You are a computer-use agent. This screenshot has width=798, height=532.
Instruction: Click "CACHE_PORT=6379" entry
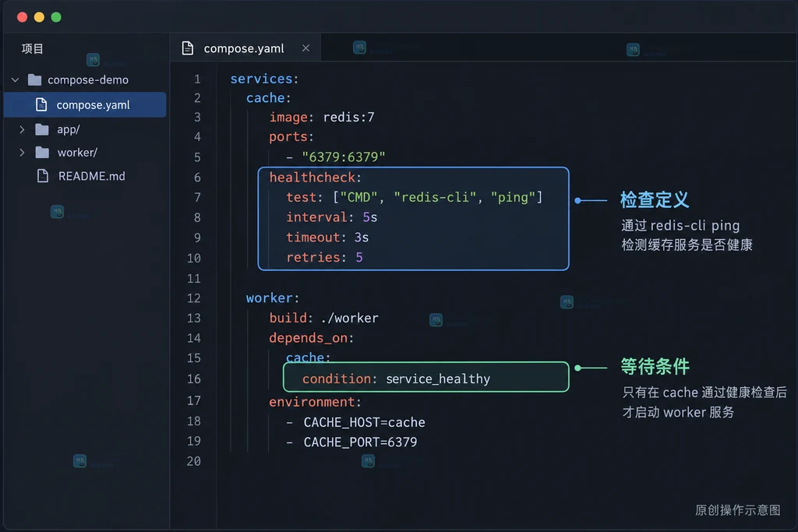click(x=360, y=442)
